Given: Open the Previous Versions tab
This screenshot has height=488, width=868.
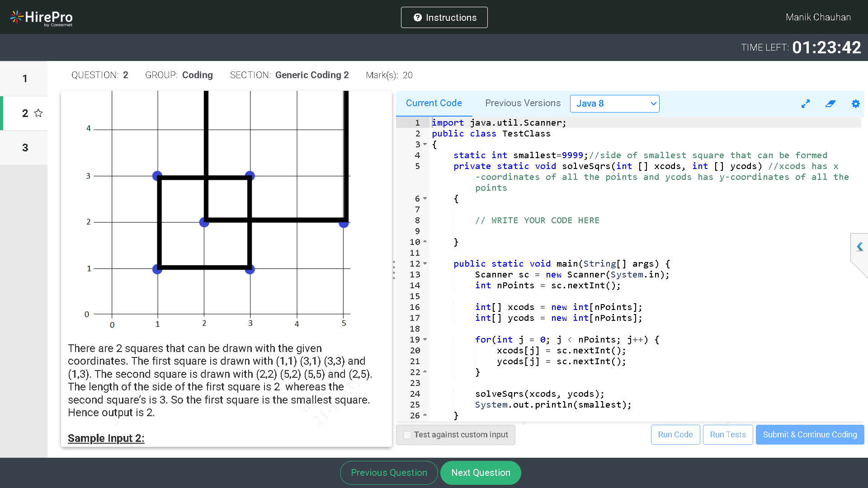Looking at the screenshot, I should 523,103.
